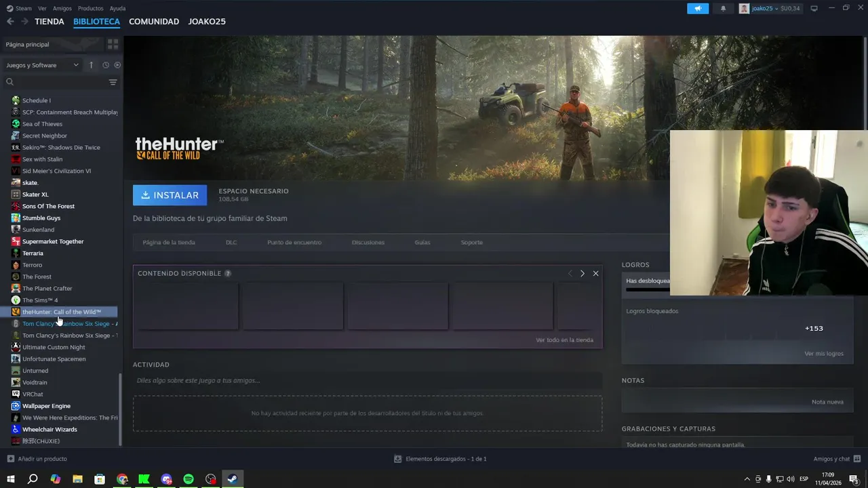Screen dimensions: 868x488
Task: Click the +153 locked achievements
Action: tap(814, 328)
